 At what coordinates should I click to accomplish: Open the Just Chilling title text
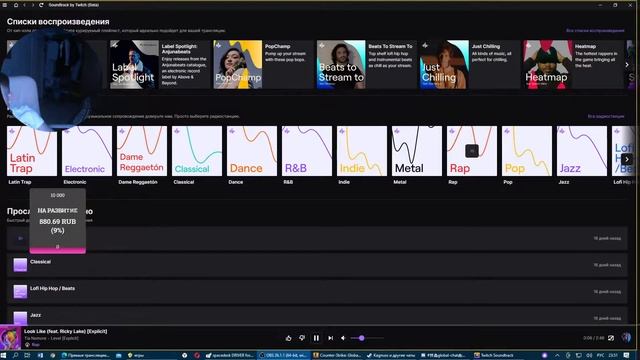[486, 47]
